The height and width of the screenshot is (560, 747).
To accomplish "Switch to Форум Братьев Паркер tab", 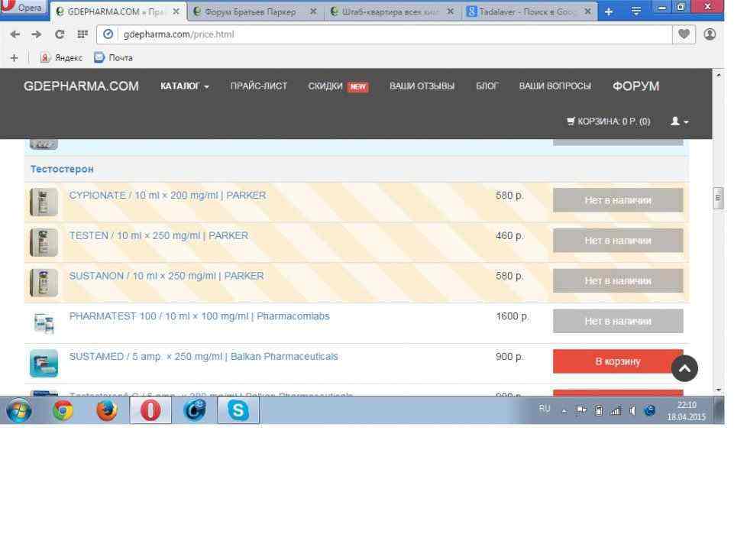I will point(251,11).
